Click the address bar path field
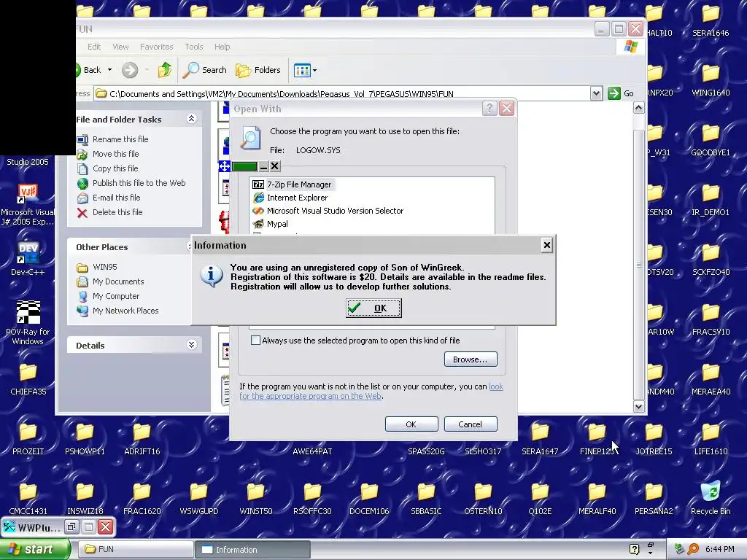This screenshot has height=560, width=747. [x=342, y=93]
